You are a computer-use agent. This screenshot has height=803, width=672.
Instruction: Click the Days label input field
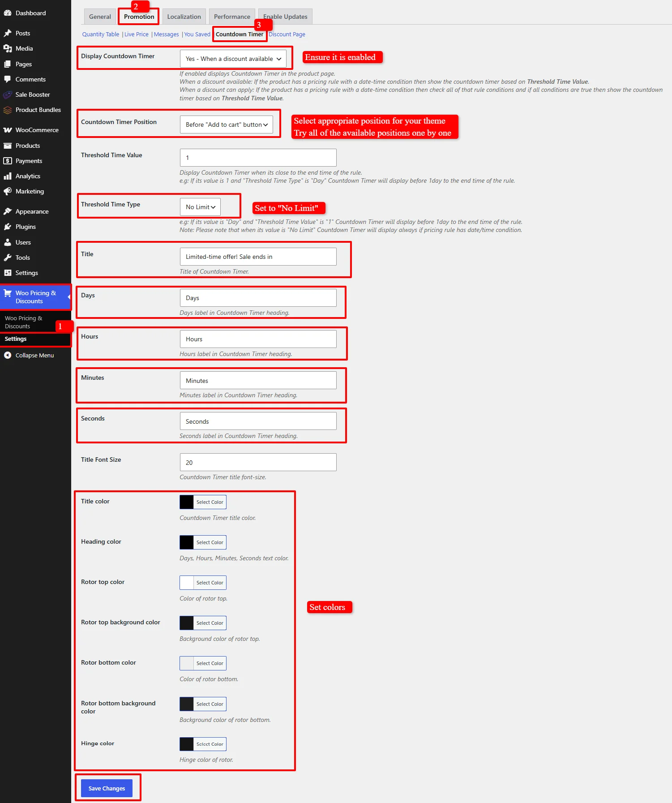(x=258, y=298)
